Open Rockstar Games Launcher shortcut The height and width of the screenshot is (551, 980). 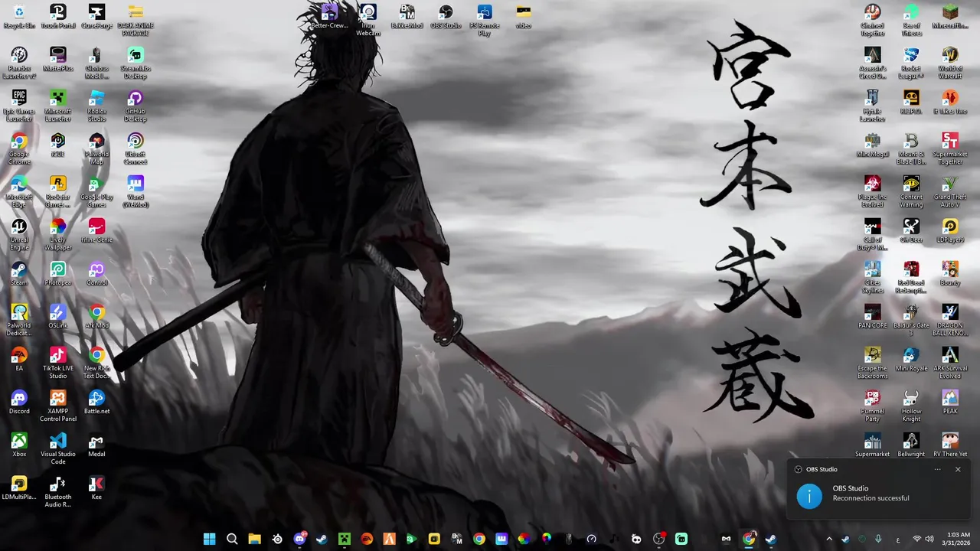[58, 192]
